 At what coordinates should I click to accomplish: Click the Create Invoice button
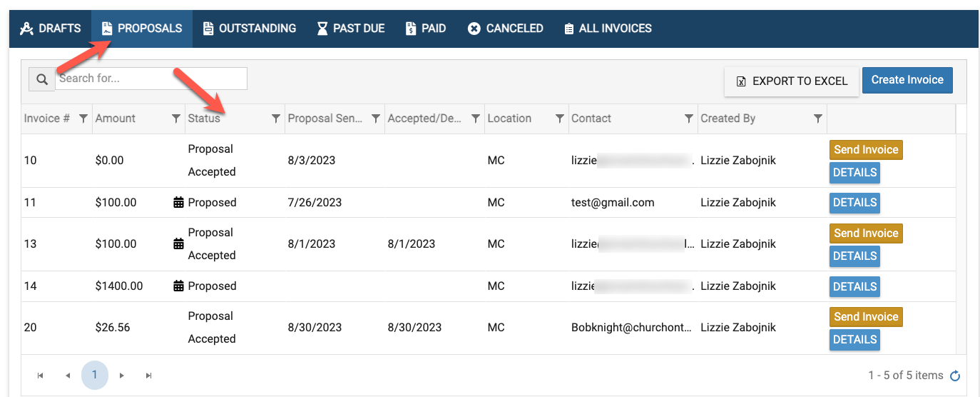pyautogui.click(x=907, y=80)
